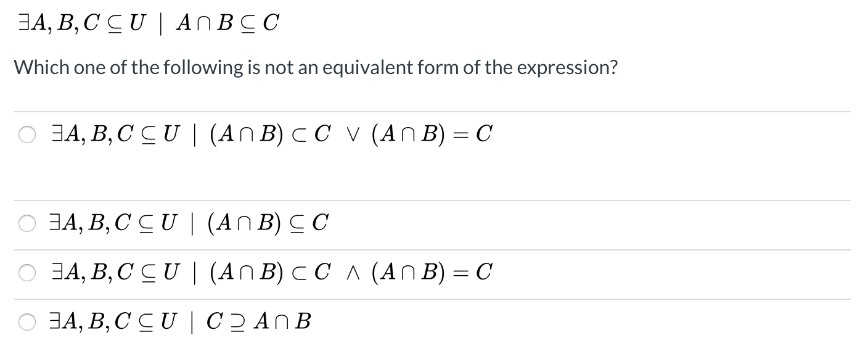Screen dimensions: 868x364
Task: Click the ∨ symbol in the first option
Action: tap(353, 133)
